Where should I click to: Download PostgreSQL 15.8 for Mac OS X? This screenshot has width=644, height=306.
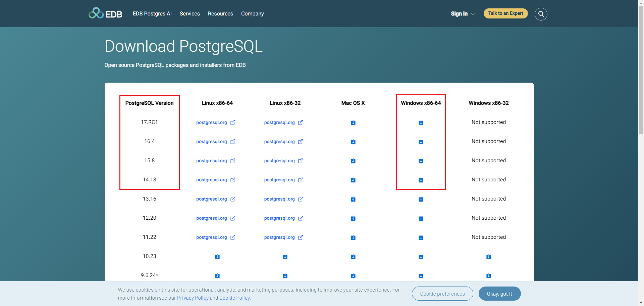(x=353, y=161)
